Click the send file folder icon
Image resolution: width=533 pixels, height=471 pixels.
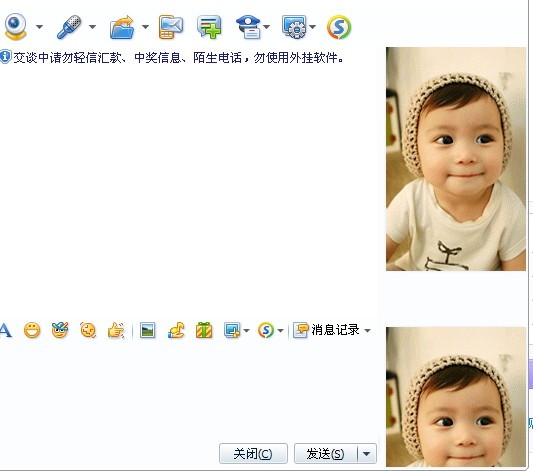click(x=122, y=27)
